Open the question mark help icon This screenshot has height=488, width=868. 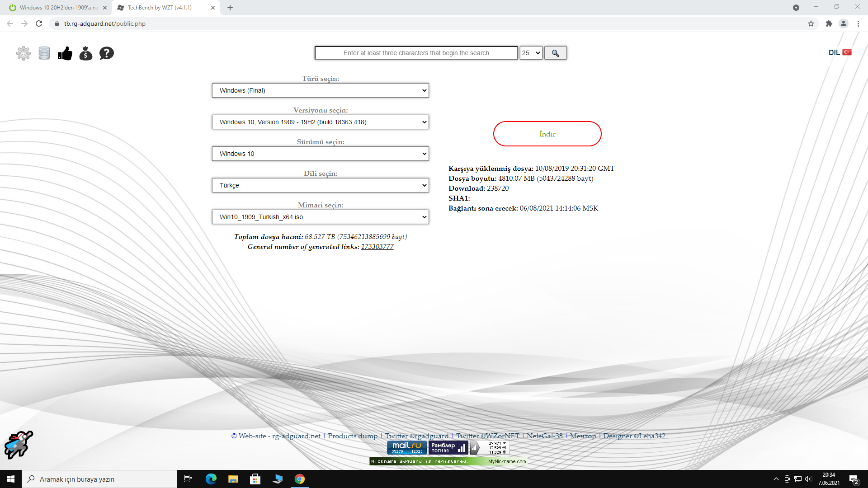pos(107,53)
